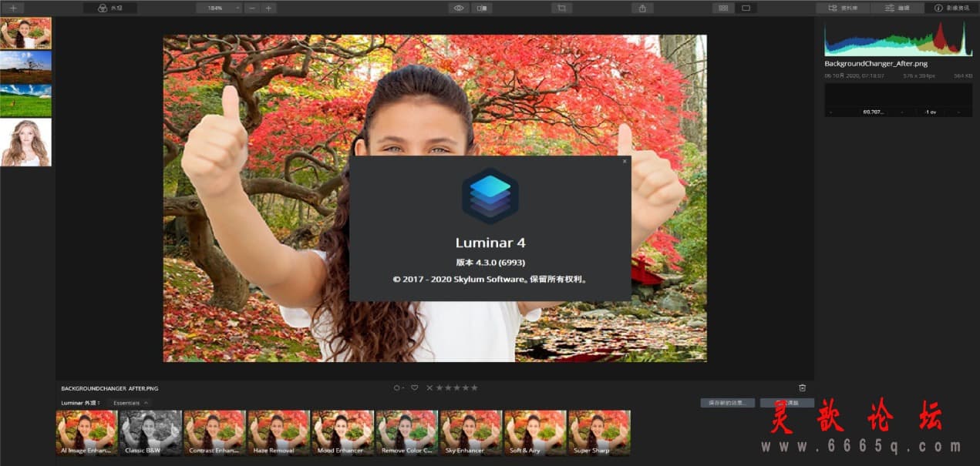The width and height of the screenshot is (980, 466).
Task: Open the 184% zoom level dropdown
Action: coord(219,8)
